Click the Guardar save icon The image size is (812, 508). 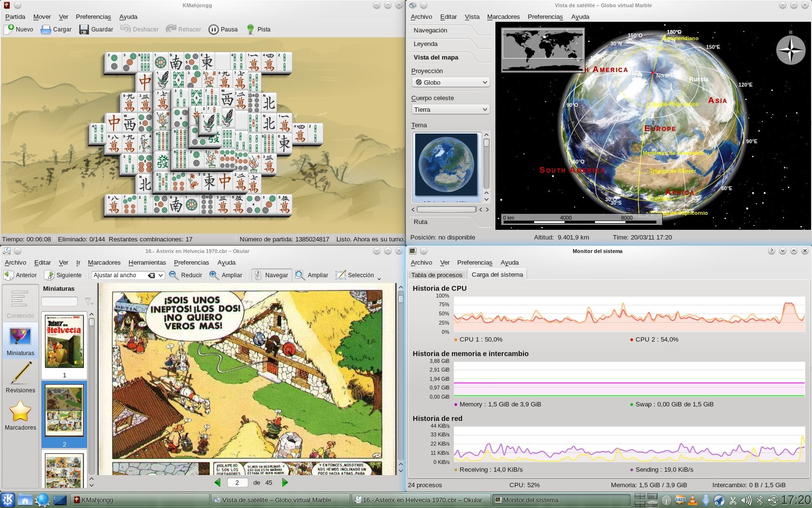[84, 30]
